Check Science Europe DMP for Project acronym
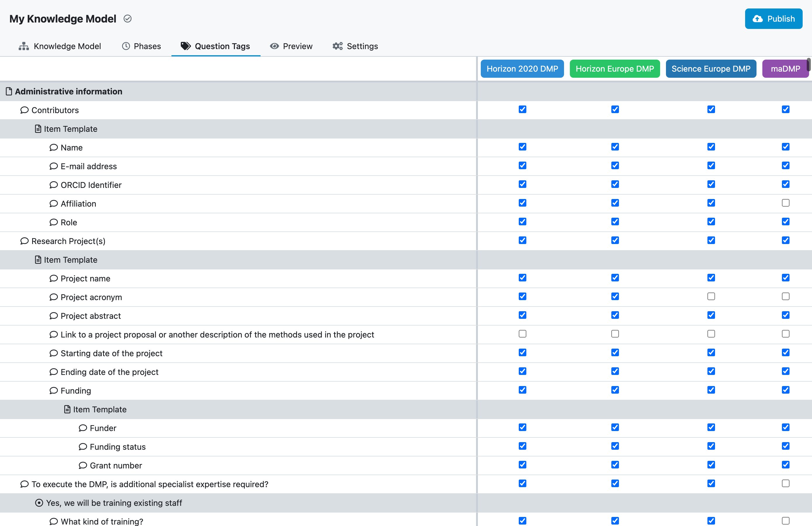The height and width of the screenshot is (526, 812). point(711,296)
